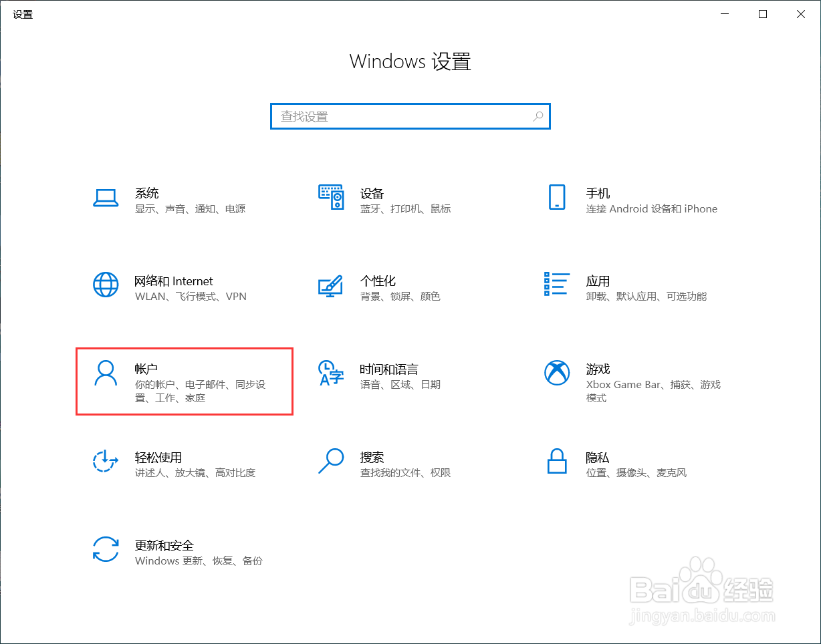Open the 网络和 Internet globe icon
Image resolution: width=821 pixels, height=644 pixels.
coord(106,285)
